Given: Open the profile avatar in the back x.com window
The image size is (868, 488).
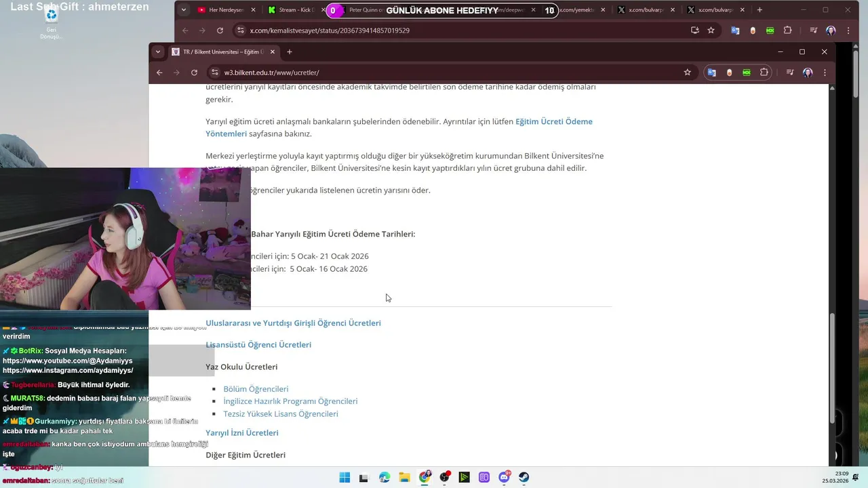Looking at the screenshot, I should [x=831, y=30].
